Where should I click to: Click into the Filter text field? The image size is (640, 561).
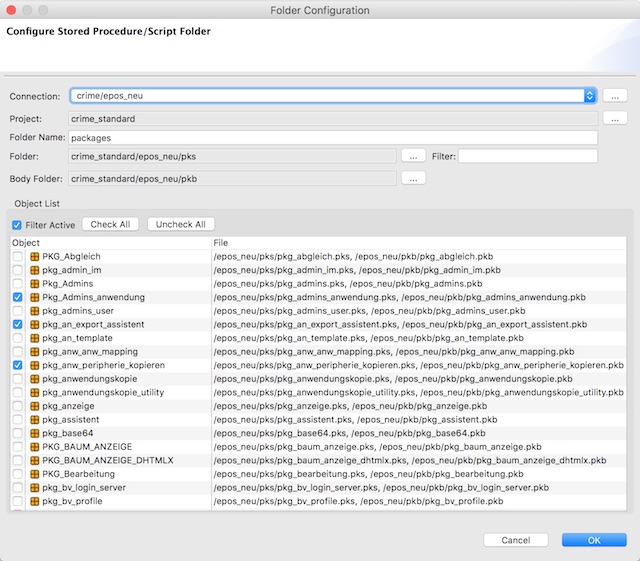[x=527, y=156]
